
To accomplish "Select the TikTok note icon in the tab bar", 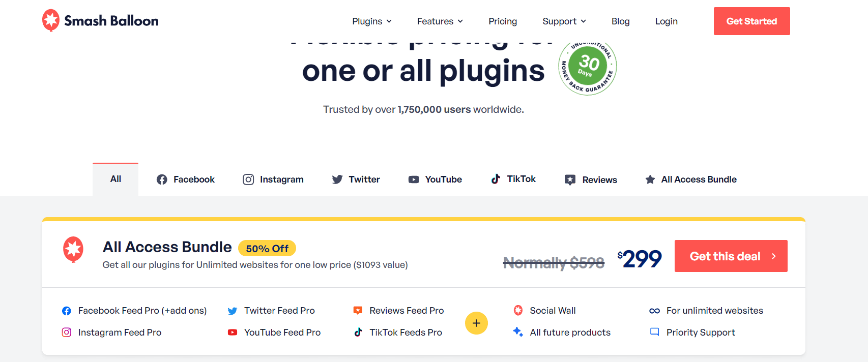I will click(x=496, y=179).
